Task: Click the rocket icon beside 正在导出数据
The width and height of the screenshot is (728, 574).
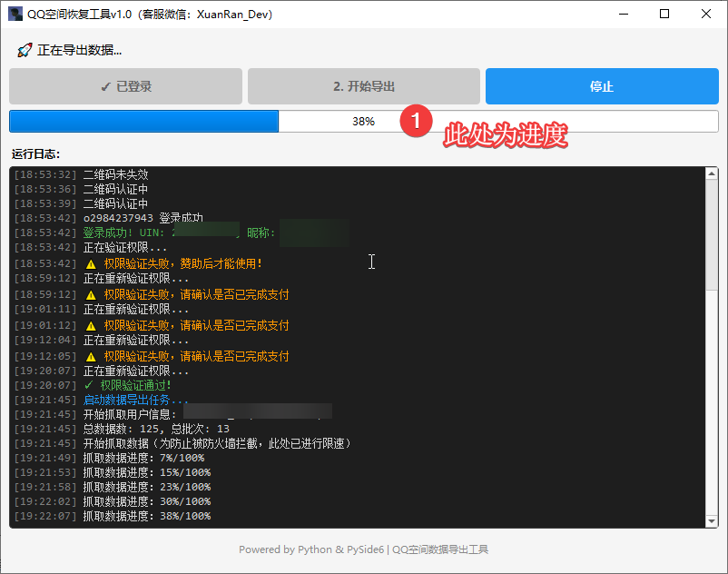Action: pos(25,50)
